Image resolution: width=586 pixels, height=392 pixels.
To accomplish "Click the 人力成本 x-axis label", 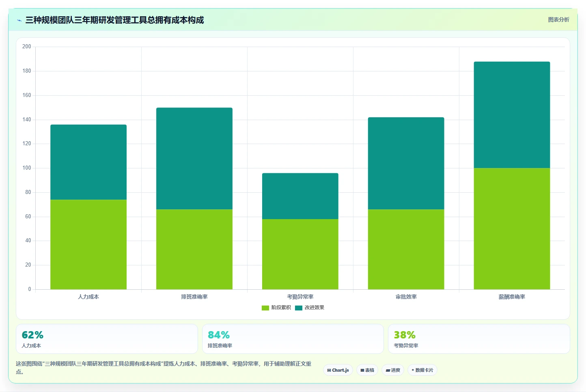I will (x=88, y=297).
